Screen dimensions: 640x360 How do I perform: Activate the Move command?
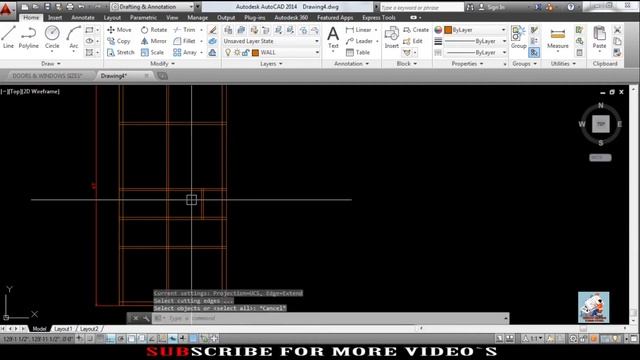click(119, 30)
